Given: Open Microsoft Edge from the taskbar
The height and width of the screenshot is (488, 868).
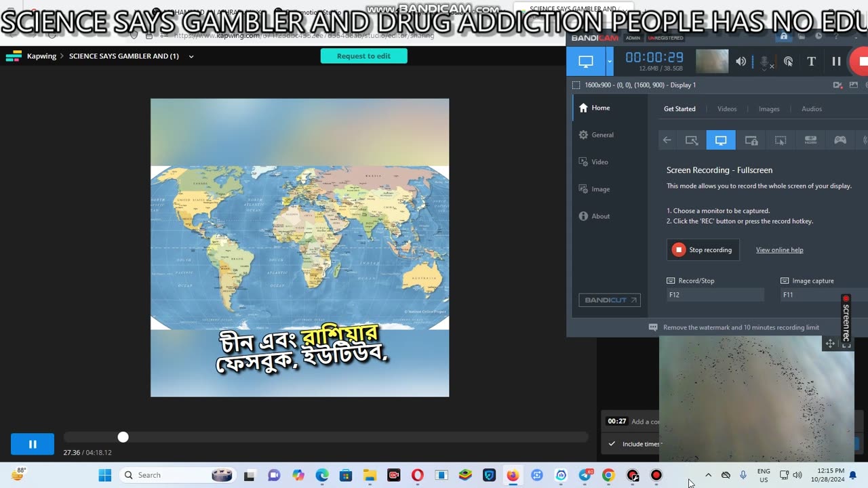Looking at the screenshot, I should click(321, 475).
